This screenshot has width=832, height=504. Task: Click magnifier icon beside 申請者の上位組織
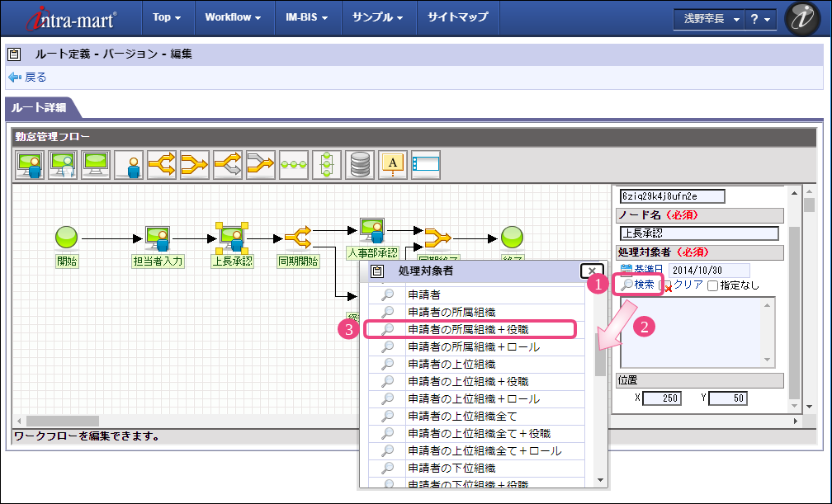(x=388, y=364)
